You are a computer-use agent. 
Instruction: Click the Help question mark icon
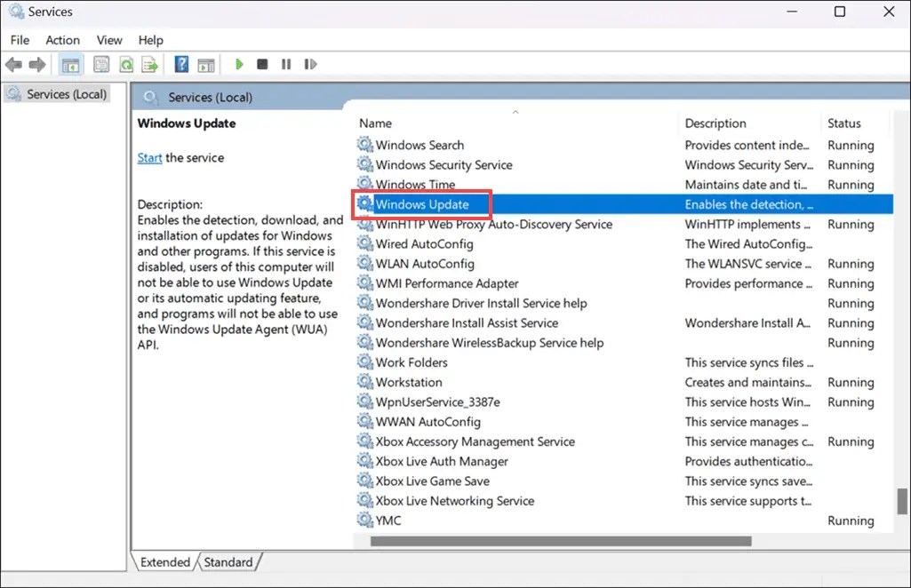(180, 64)
